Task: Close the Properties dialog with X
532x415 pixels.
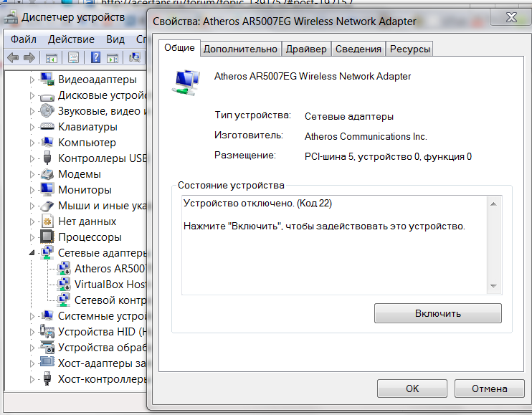Action: [511, 17]
